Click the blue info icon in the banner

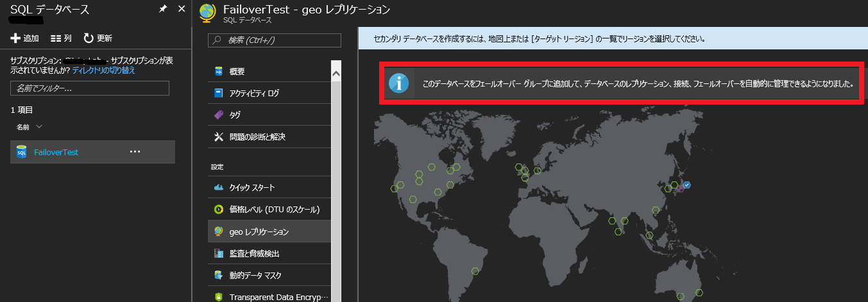click(399, 83)
